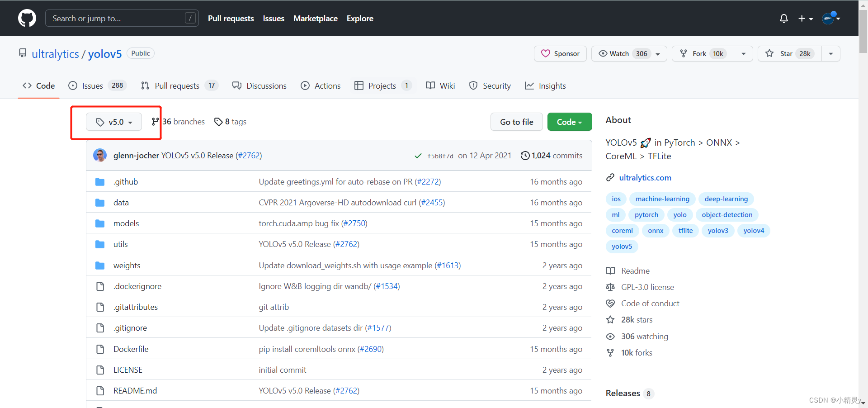Open the commit check status icon
The image size is (868, 408).
pos(418,156)
